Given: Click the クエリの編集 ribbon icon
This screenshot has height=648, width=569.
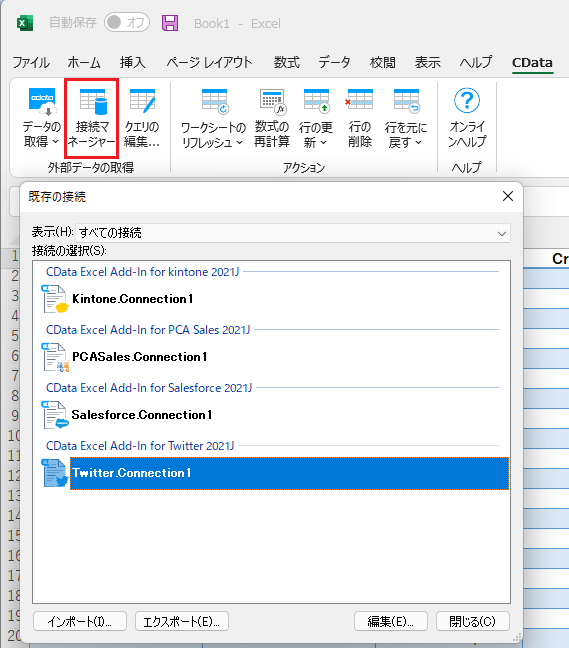Looking at the screenshot, I should 142,118.
